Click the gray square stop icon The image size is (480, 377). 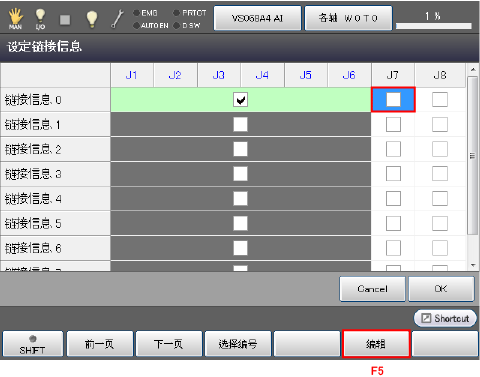point(65,20)
